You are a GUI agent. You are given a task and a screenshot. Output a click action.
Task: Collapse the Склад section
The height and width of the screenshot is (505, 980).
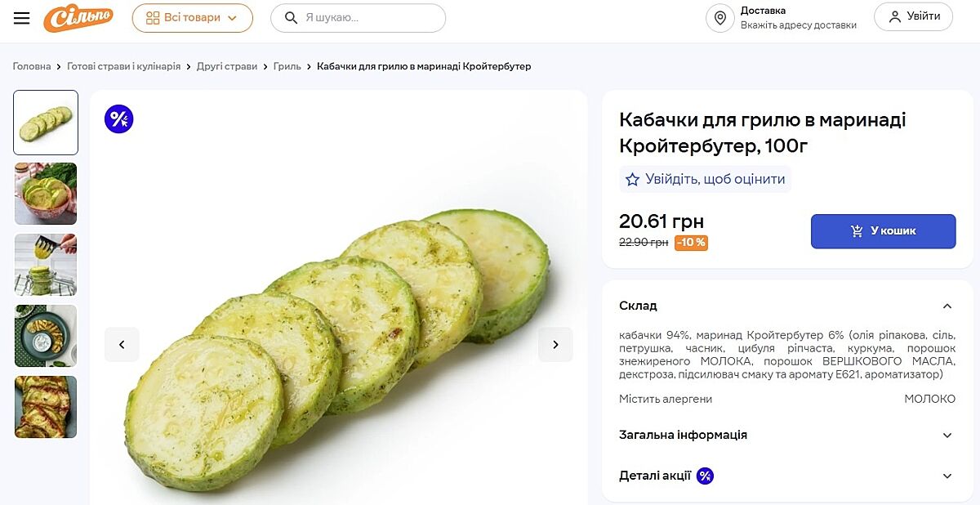pos(947,306)
